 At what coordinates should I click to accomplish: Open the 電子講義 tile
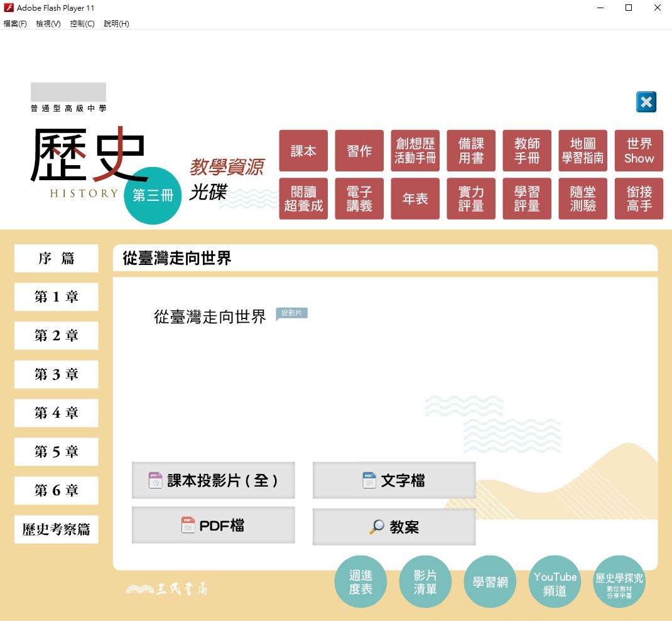click(359, 198)
